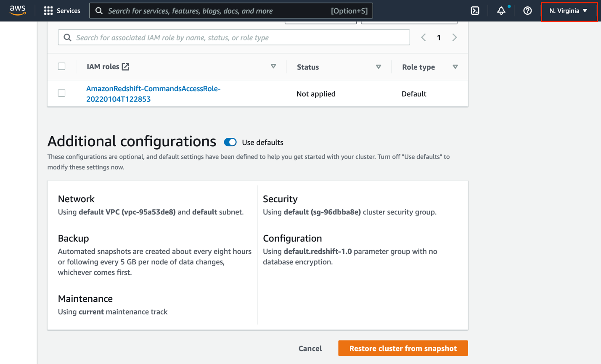Launch the CloudShell terminal icon
The width and height of the screenshot is (601, 364).
pyautogui.click(x=475, y=11)
